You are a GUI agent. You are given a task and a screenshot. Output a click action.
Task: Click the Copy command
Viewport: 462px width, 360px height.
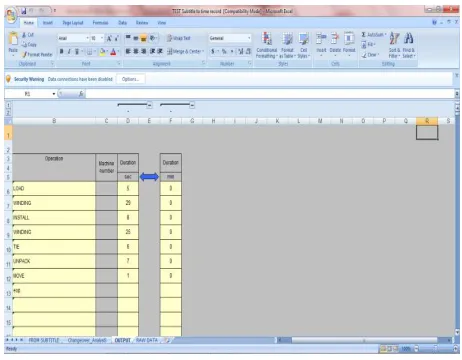29,45
